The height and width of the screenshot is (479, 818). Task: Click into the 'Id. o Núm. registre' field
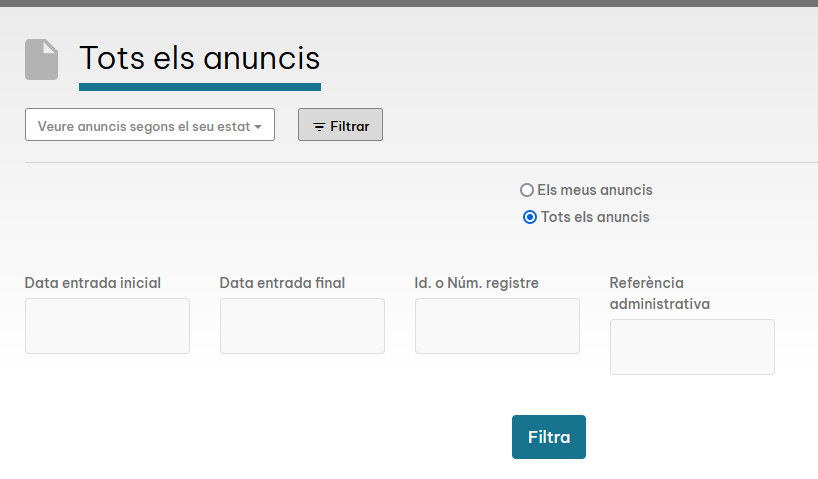click(497, 326)
